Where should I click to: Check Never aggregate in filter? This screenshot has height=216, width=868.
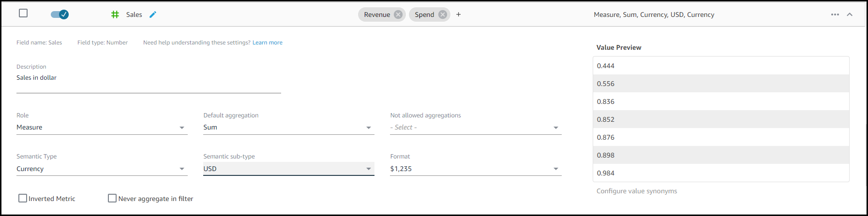112,198
